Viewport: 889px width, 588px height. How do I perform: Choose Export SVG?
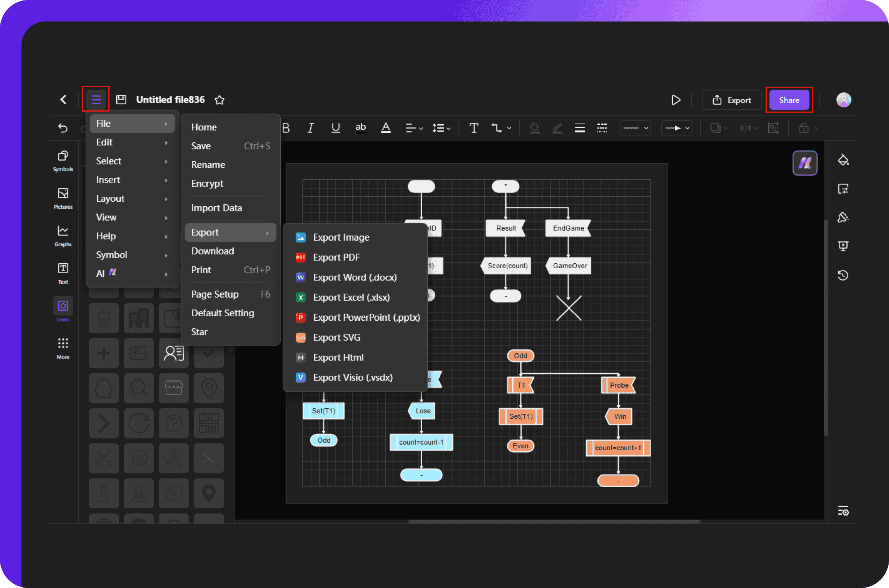tap(354, 337)
